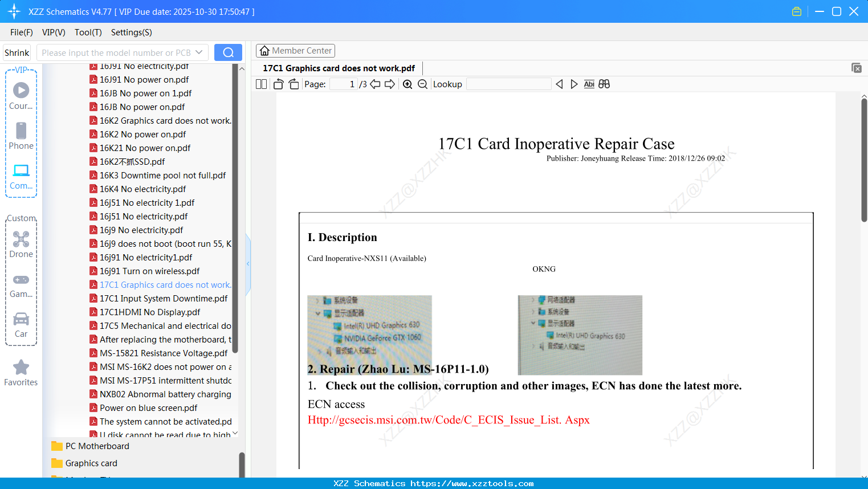Open the Drone category
This screenshot has width=868, height=489.
(x=21, y=244)
